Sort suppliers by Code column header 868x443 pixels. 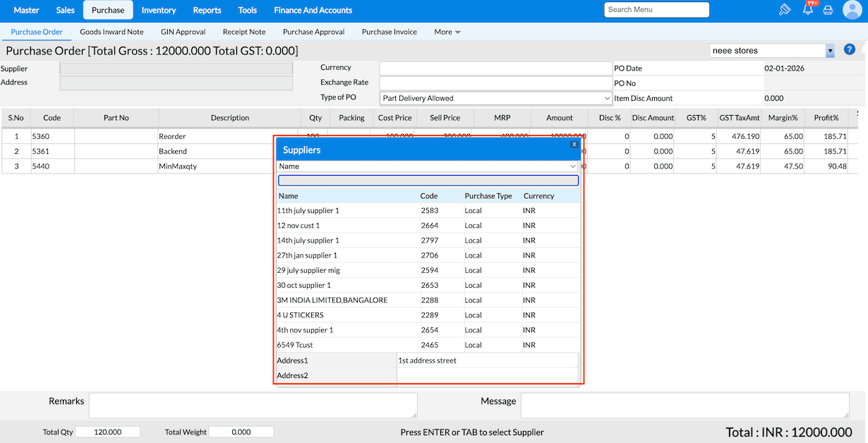click(429, 196)
